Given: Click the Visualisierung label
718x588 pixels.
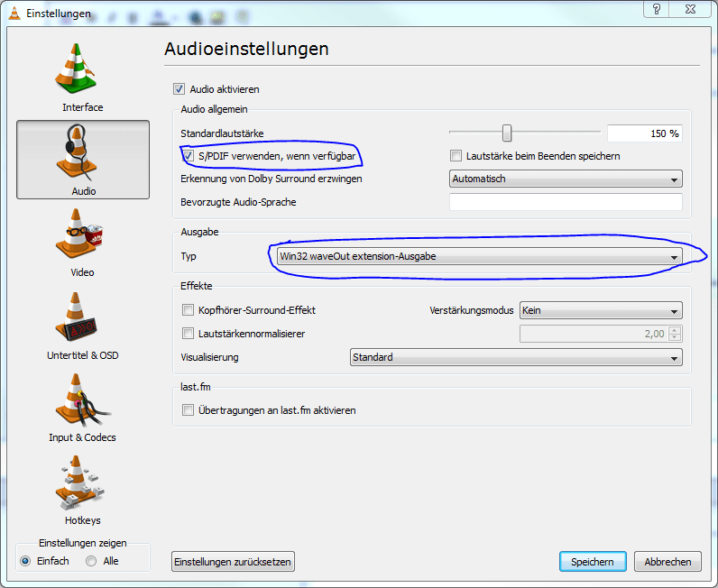Looking at the screenshot, I should click(x=210, y=357).
